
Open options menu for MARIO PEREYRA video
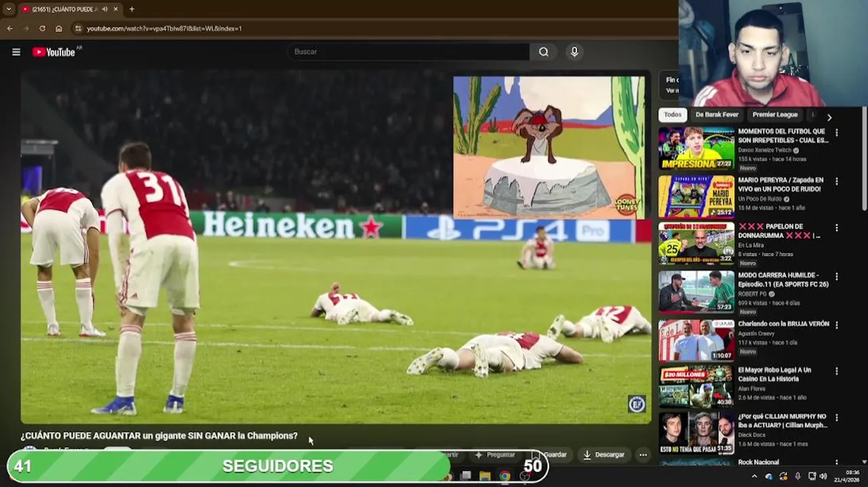coord(837,182)
